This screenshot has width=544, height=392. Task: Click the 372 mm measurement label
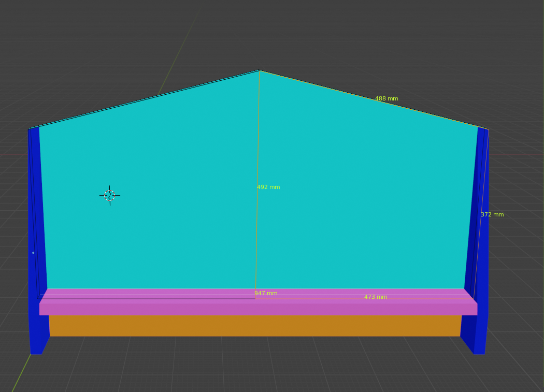[492, 215]
